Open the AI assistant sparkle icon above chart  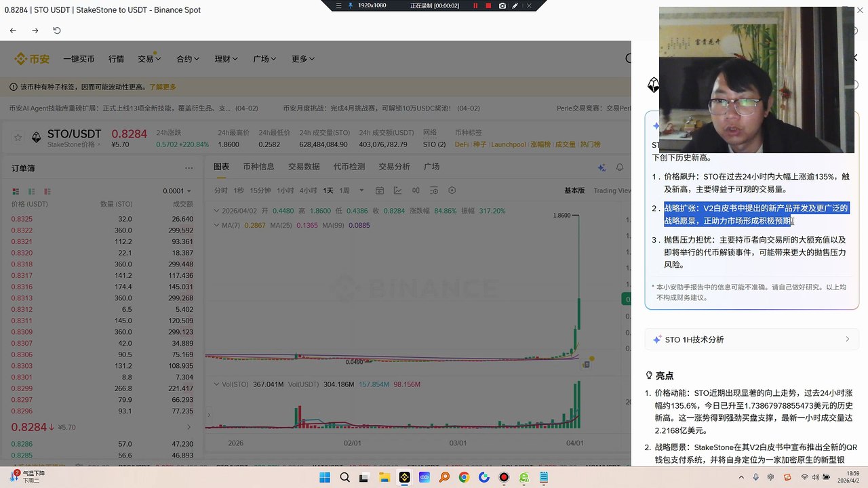click(601, 167)
